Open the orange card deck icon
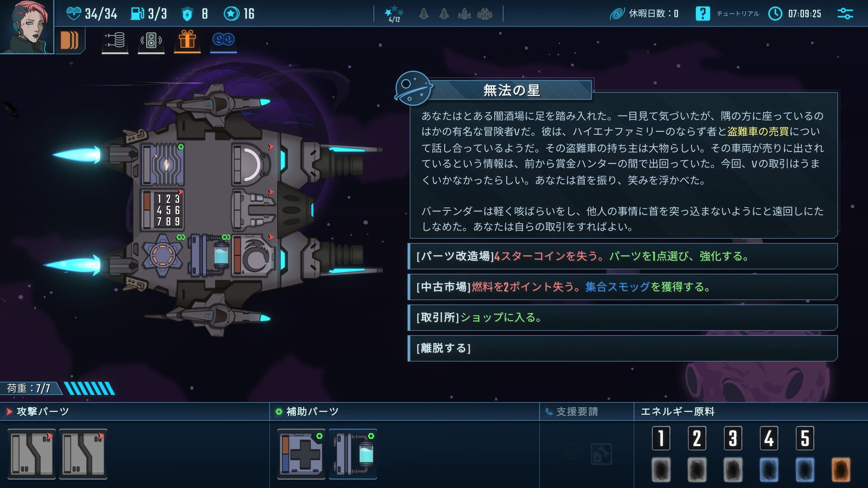The width and height of the screenshot is (868, 488). click(x=69, y=40)
